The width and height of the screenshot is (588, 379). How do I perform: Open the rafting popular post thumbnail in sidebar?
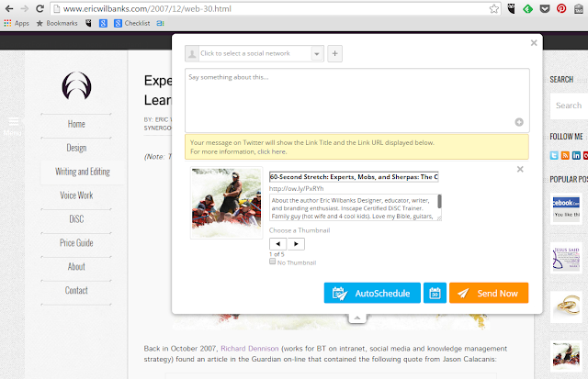pos(566,356)
